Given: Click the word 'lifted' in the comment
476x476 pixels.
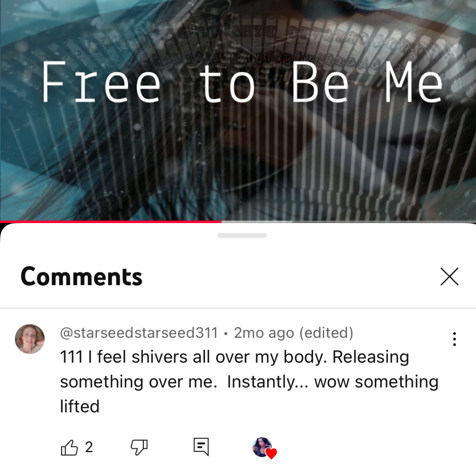Looking at the screenshot, I should 80,406.
